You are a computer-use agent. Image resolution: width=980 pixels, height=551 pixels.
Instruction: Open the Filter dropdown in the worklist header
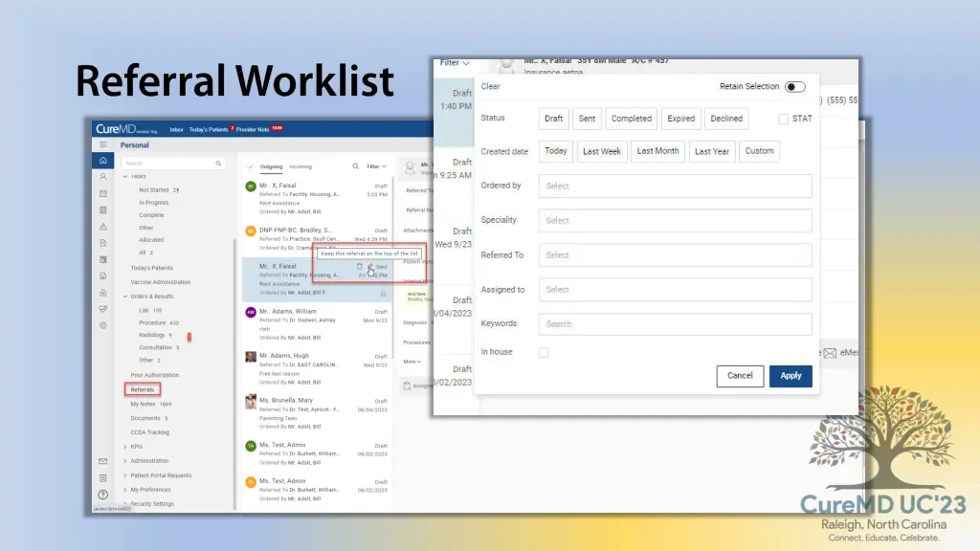[376, 166]
